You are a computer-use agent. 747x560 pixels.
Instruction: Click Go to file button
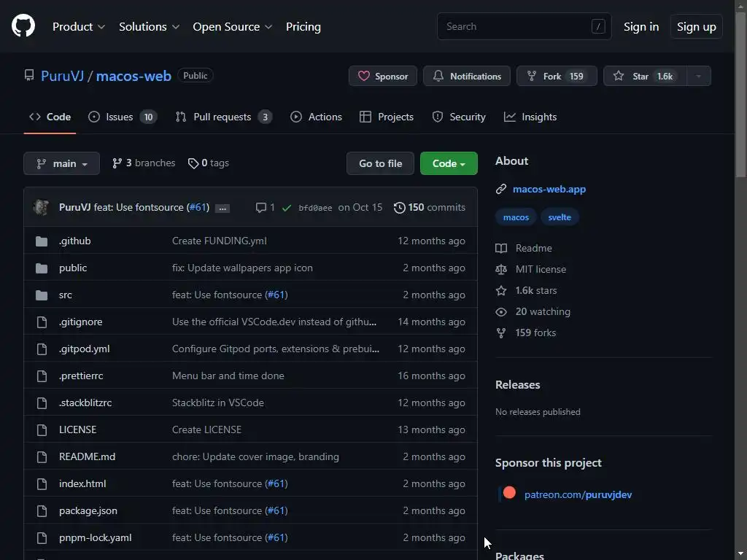pyautogui.click(x=380, y=163)
